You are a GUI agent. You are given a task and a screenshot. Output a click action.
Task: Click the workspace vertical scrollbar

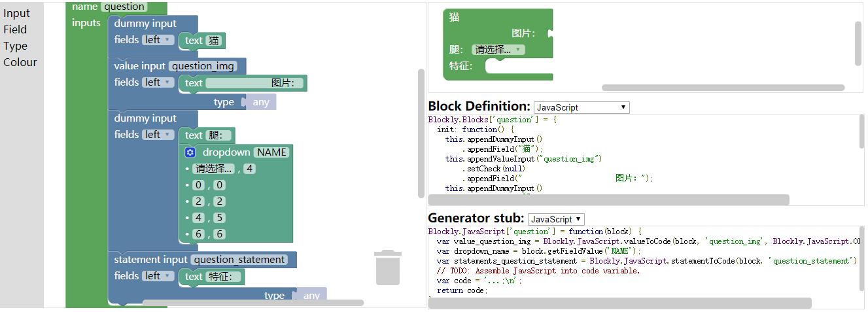click(x=421, y=133)
